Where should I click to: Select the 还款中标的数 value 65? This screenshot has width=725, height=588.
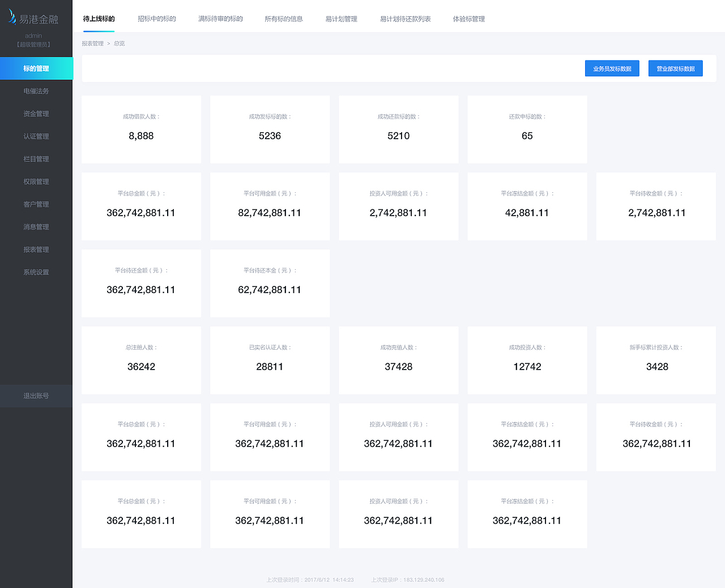[x=527, y=136]
